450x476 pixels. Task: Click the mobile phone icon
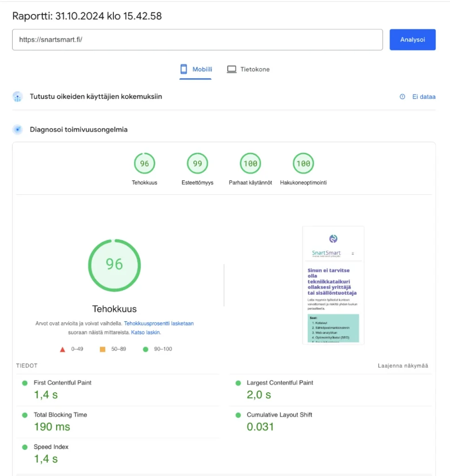click(184, 69)
